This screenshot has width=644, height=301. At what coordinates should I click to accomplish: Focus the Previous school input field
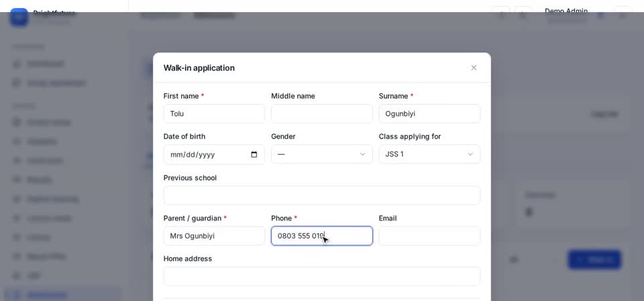(x=321, y=196)
